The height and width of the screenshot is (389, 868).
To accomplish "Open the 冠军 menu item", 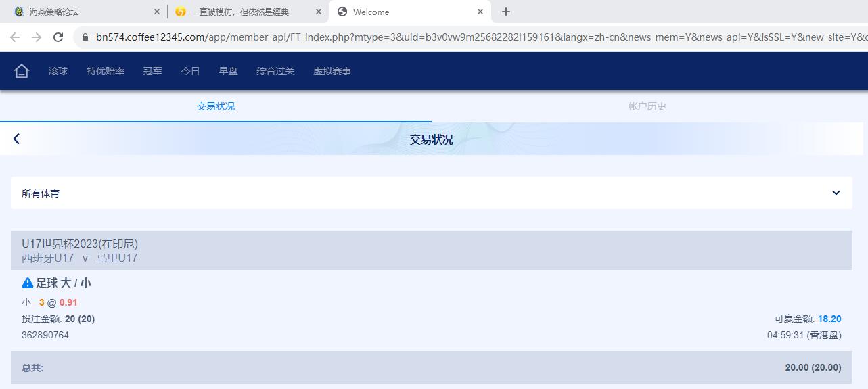I will 153,71.
